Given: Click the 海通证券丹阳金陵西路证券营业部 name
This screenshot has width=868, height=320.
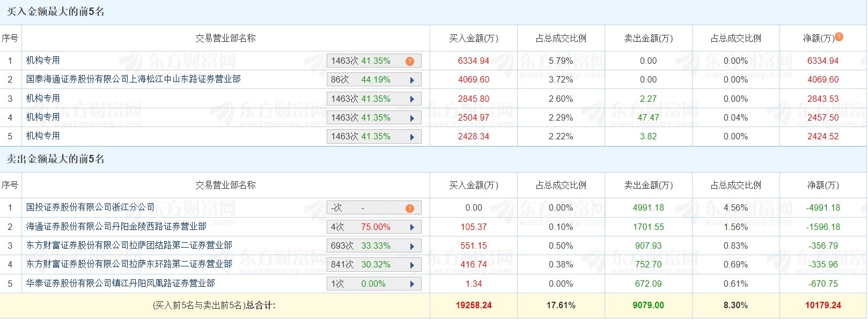Looking at the screenshot, I should (x=116, y=227).
